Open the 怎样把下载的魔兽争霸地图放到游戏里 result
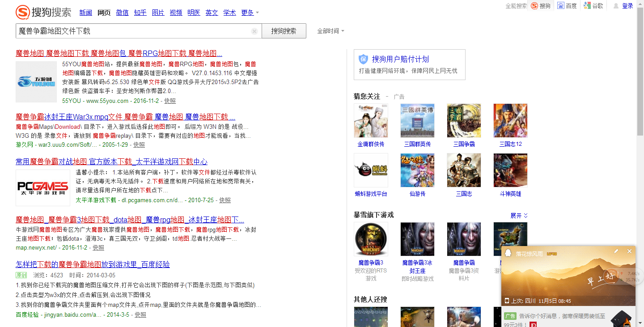Viewport: 644px width, 327px height. [x=93, y=264]
